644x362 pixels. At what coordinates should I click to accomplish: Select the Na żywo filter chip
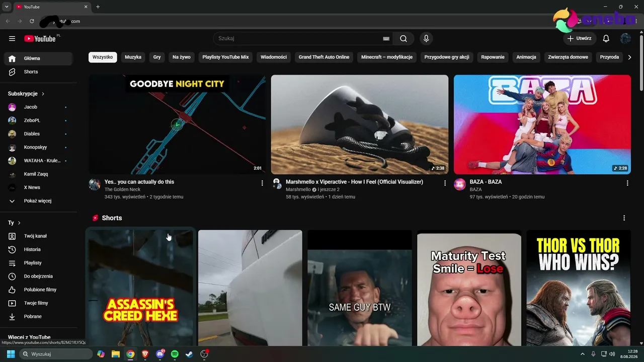pyautogui.click(x=182, y=57)
